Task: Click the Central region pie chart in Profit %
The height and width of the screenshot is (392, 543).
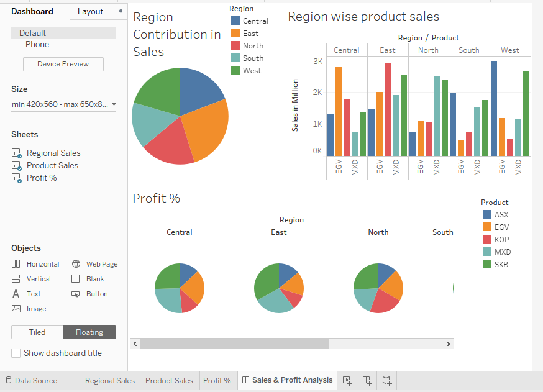Action: point(180,288)
